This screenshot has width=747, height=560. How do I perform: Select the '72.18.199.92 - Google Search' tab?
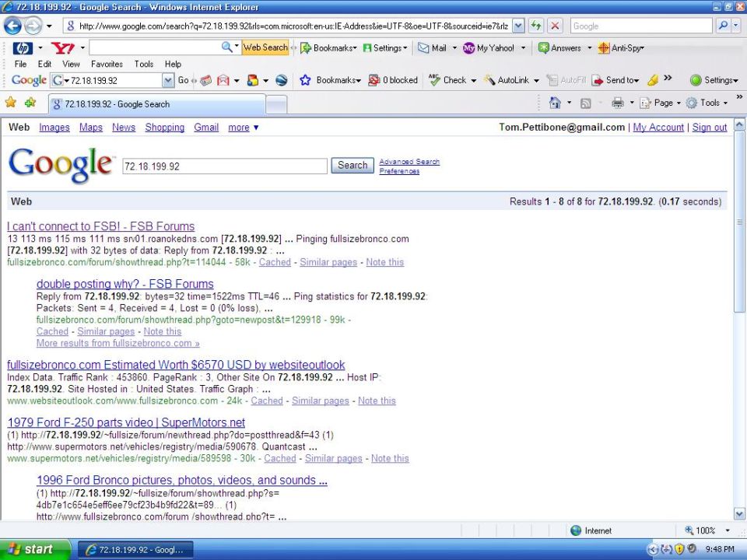point(156,104)
